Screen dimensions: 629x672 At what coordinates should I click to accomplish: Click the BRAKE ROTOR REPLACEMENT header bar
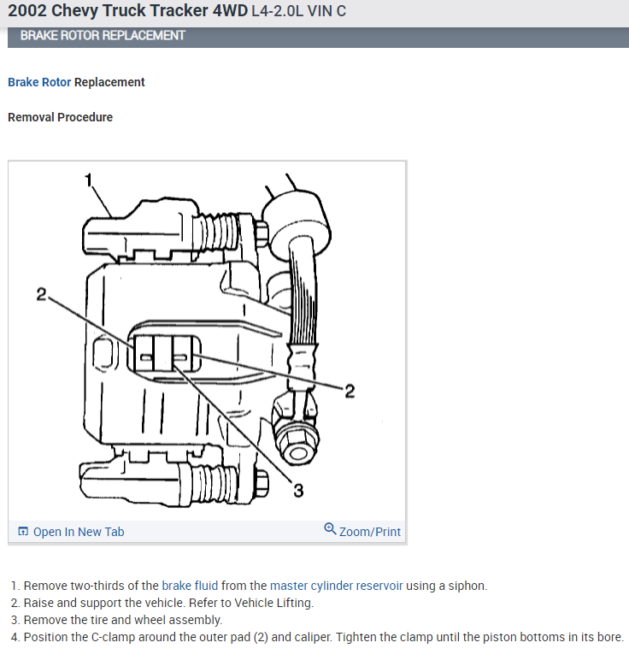[318, 36]
